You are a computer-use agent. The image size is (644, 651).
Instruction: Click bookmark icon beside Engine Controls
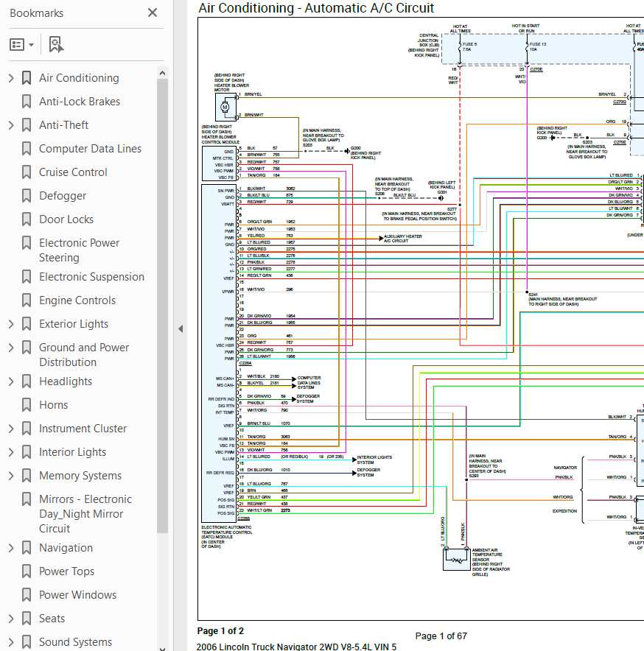(x=27, y=300)
